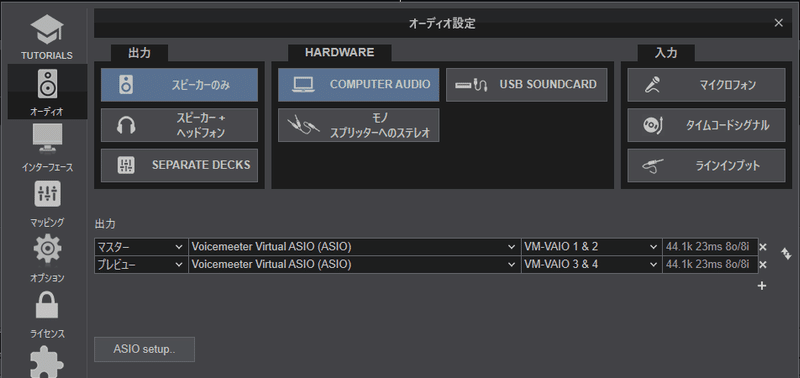This screenshot has height=378, width=800.
Task: Open the マスター output type dropdown
Action: coord(141,247)
